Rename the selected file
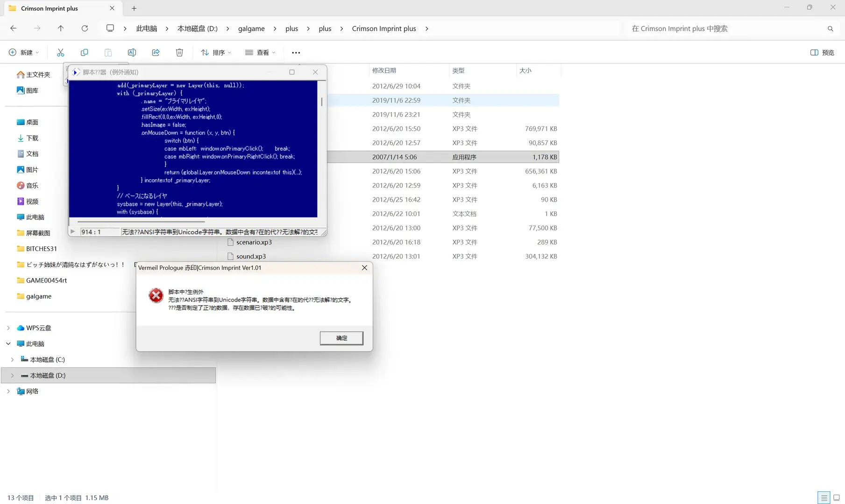 (132, 53)
